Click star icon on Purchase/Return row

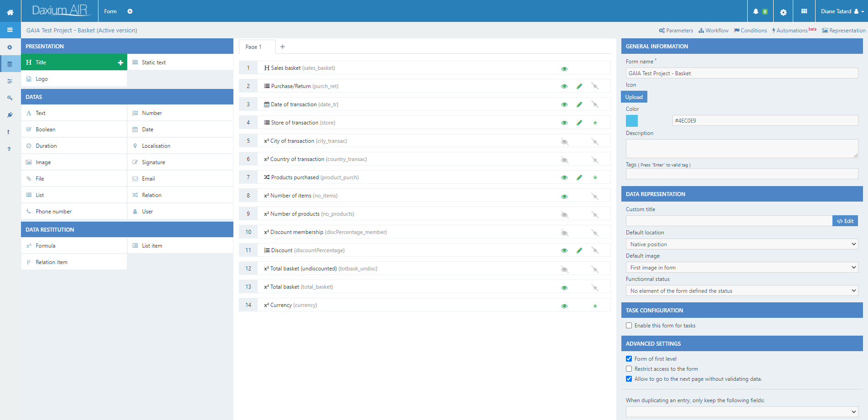tap(595, 86)
